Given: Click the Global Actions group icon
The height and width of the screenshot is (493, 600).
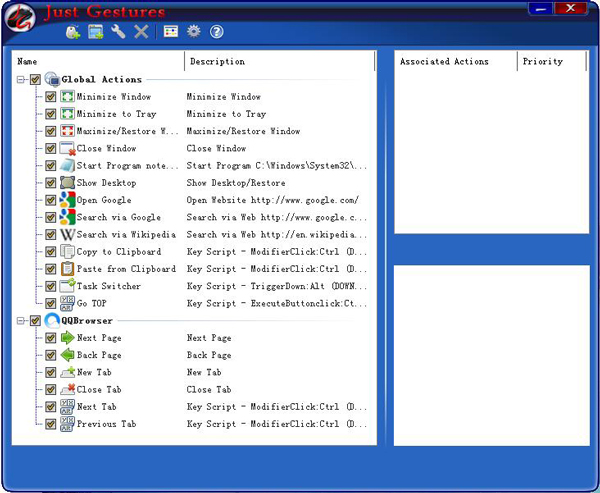Looking at the screenshot, I should [52, 79].
